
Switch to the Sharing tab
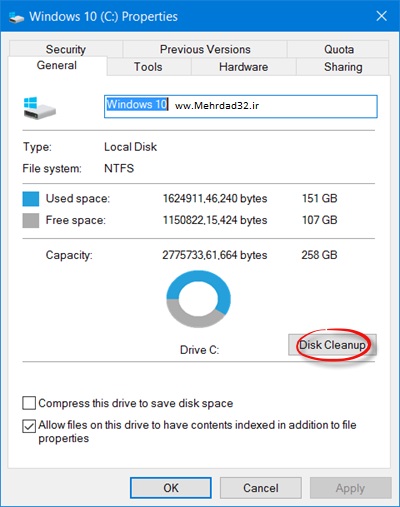(343, 67)
